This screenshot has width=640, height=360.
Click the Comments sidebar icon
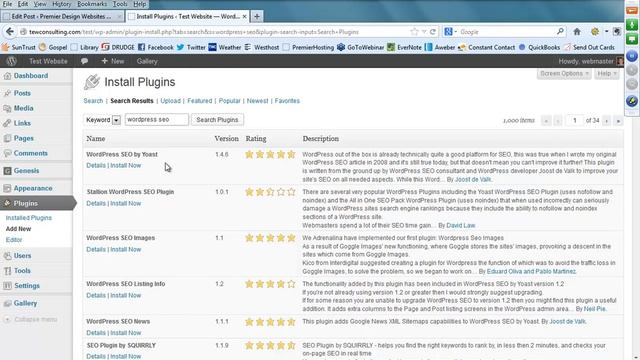pos(7,153)
